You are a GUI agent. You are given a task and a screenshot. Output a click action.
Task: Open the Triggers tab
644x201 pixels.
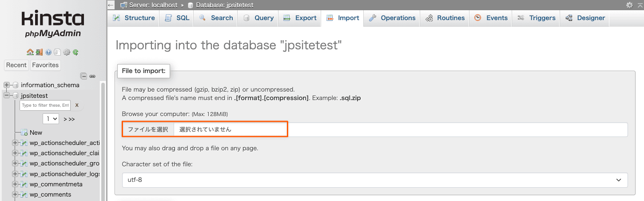[x=537, y=18]
